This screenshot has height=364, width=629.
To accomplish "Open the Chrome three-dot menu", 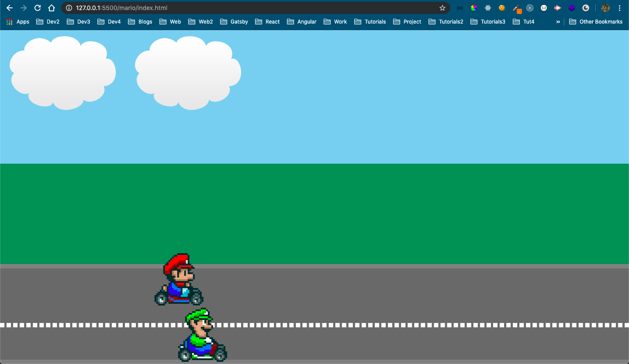I will (619, 8).
